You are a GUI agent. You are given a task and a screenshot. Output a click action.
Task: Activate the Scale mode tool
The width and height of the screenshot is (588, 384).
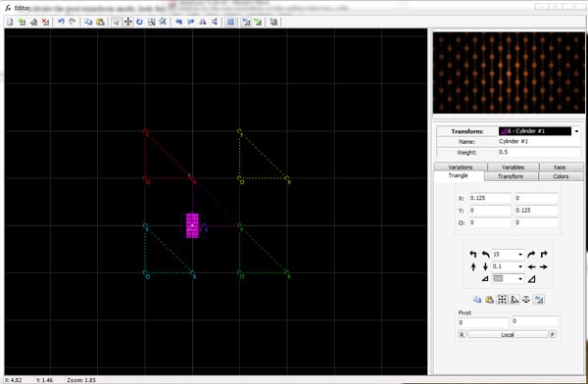(151, 22)
